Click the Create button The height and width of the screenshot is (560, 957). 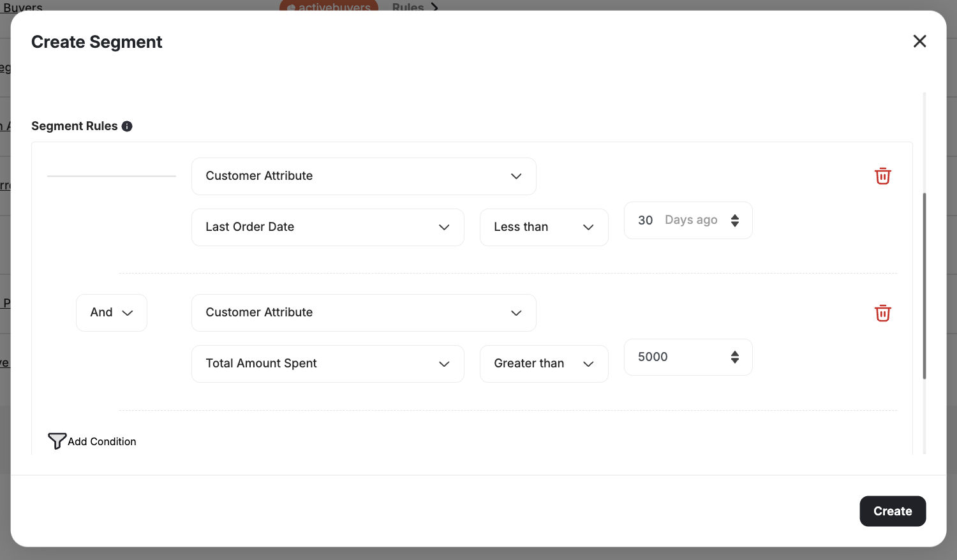(x=893, y=511)
